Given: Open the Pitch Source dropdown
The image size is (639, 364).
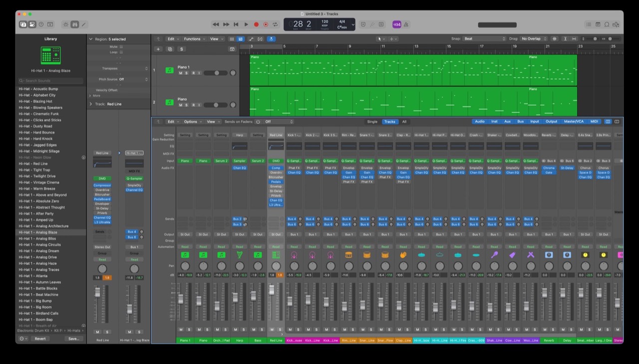Looking at the screenshot, I should pos(133,79).
